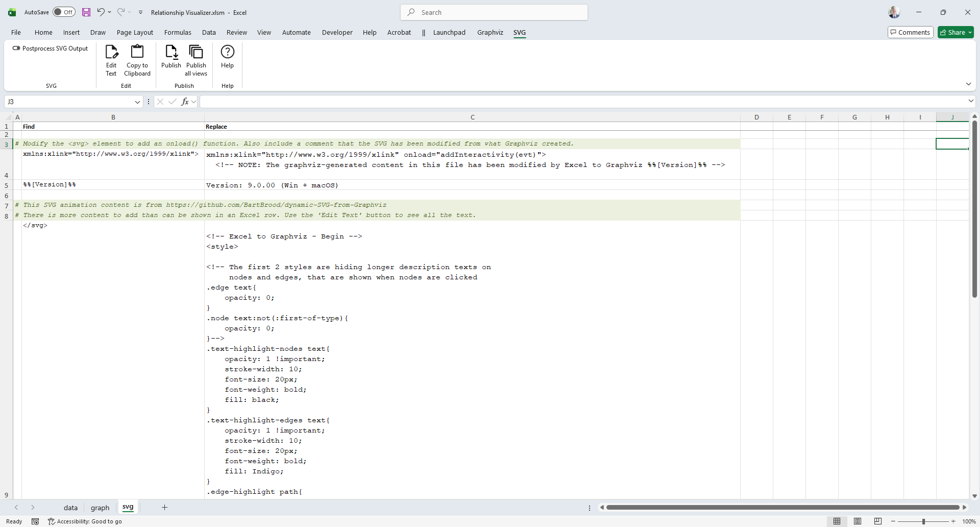The image size is (980, 527).
Task: Open the Accessibility checker status
Action: (x=85, y=521)
